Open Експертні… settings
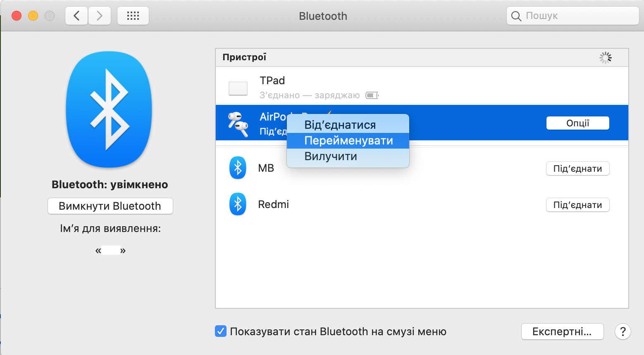The height and width of the screenshot is (355, 644). point(562,331)
